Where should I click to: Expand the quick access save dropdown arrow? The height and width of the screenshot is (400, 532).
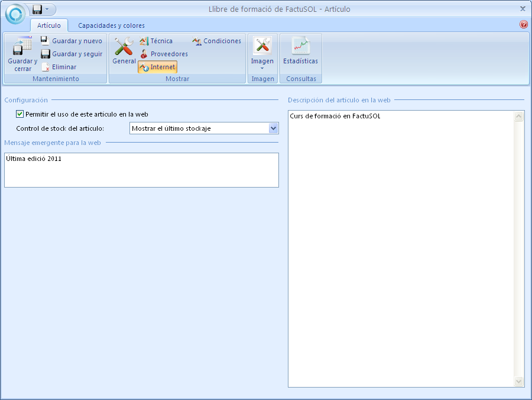(47, 9)
